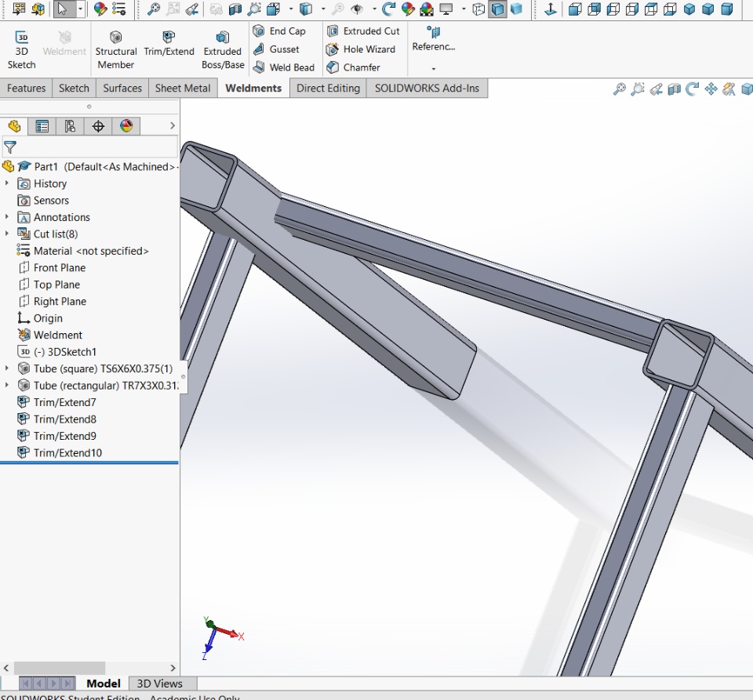
Task: Select (-) 3DSketch1 in the tree
Action: click(56, 352)
